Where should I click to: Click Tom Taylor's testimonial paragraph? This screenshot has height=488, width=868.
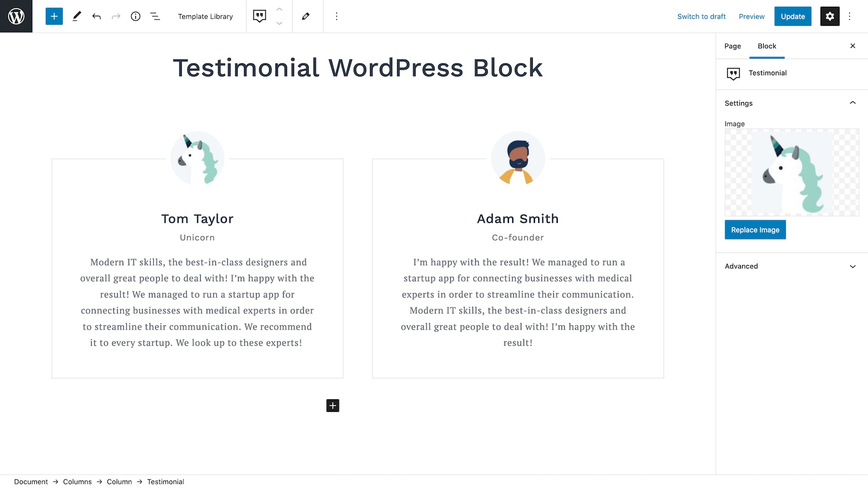pos(197,303)
